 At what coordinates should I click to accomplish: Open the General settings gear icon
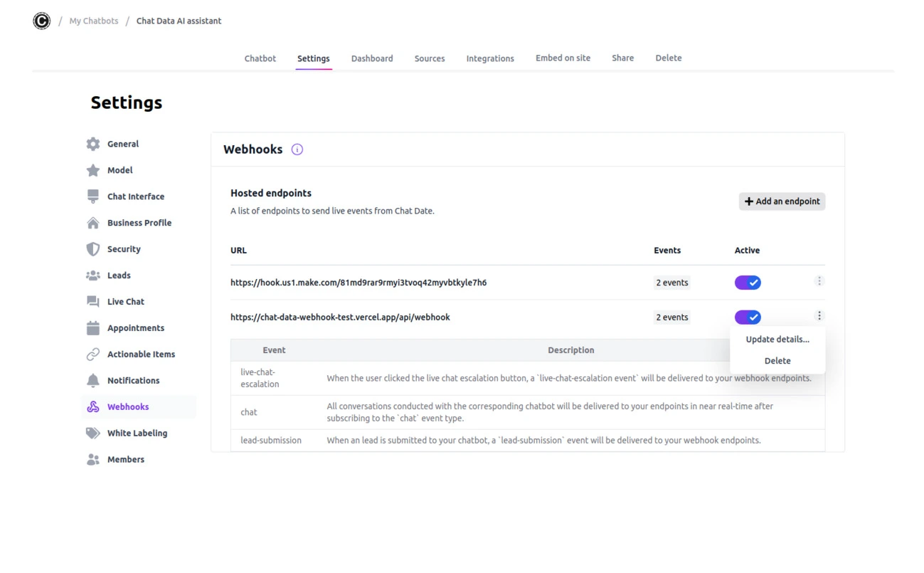click(92, 144)
